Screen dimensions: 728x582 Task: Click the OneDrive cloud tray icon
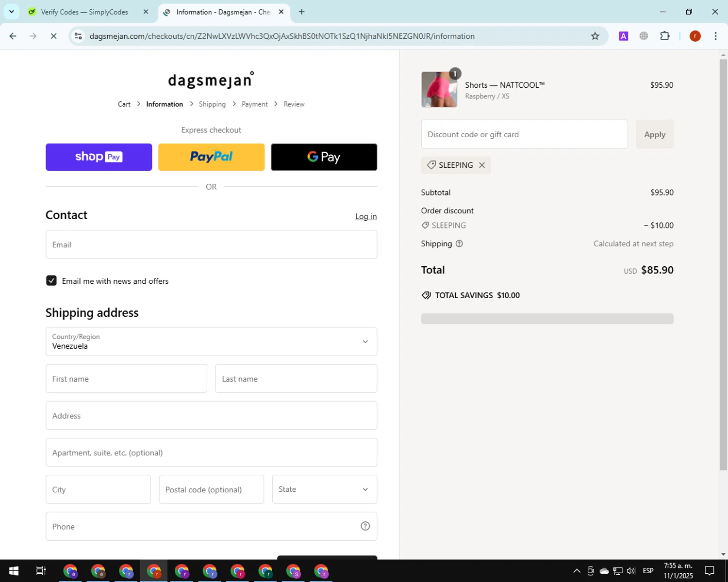604,571
